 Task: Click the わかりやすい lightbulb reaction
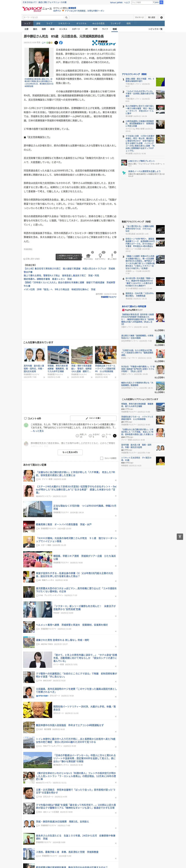point(100,256)
